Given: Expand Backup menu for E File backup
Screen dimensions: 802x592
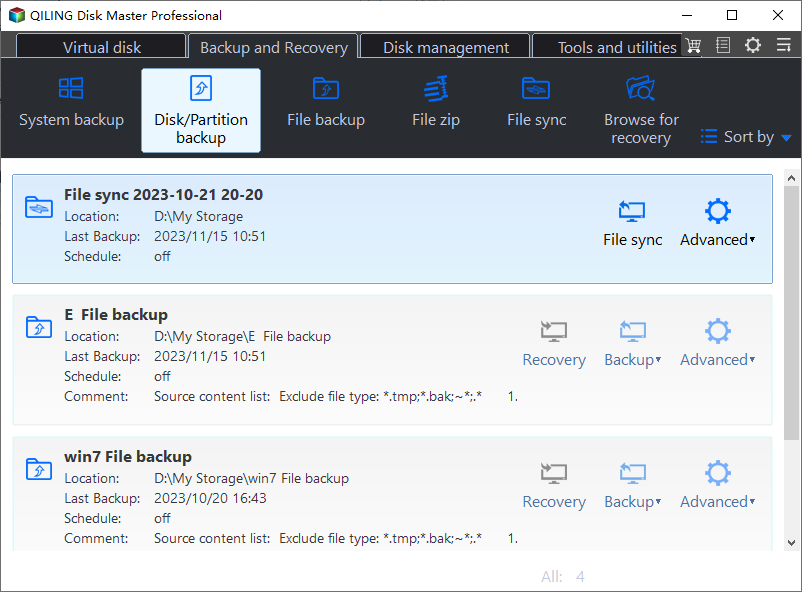Looking at the screenshot, I should 633,343.
